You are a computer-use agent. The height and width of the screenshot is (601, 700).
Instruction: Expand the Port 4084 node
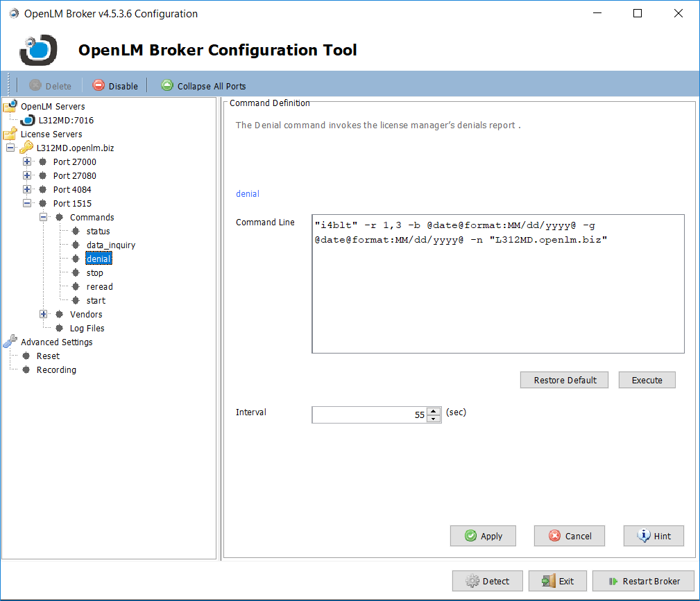click(27, 189)
